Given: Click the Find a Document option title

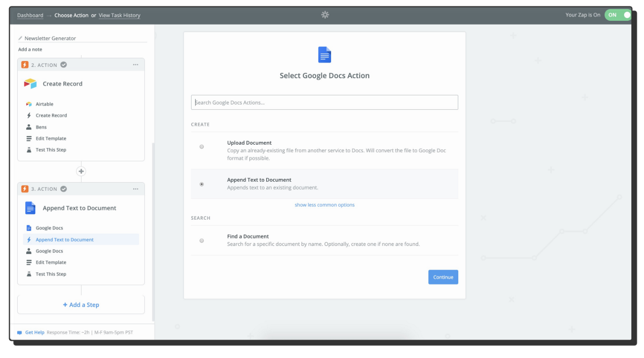Looking at the screenshot, I should pyautogui.click(x=248, y=236).
